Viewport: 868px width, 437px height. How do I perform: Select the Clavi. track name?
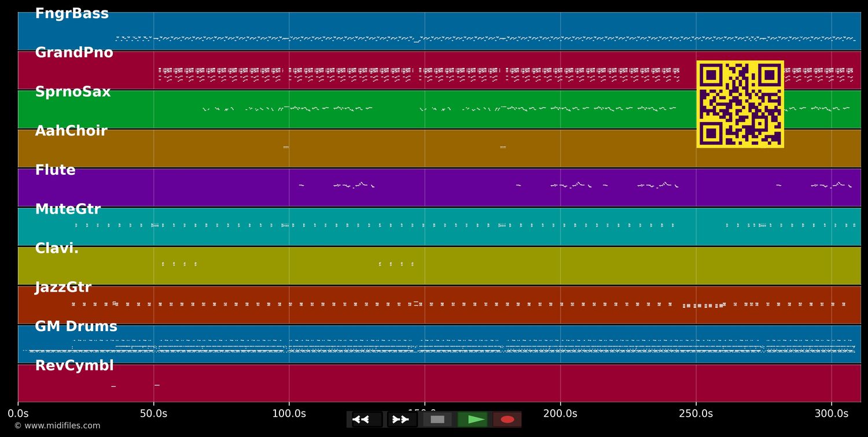coord(57,248)
